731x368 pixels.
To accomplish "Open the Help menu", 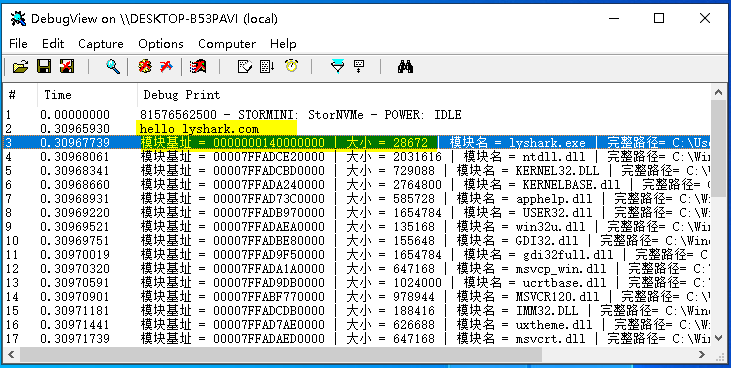I will click(283, 44).
